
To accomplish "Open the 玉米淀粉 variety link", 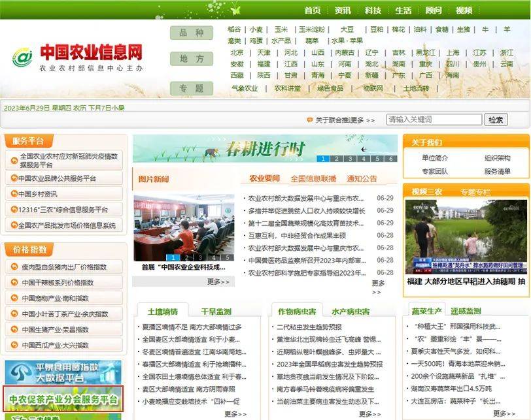I will [312, 29].
